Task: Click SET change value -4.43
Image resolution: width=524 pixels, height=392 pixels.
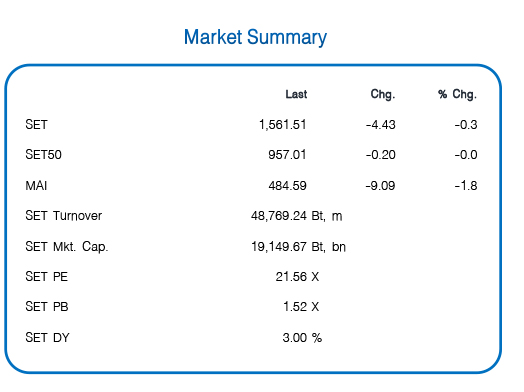Action: [x=381, y=125]
